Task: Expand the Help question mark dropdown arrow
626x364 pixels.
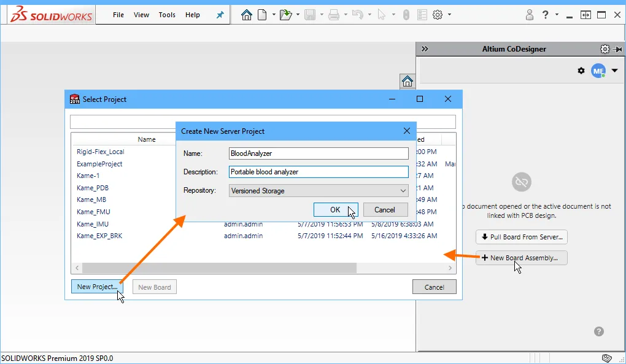Action: coord(557,15)
